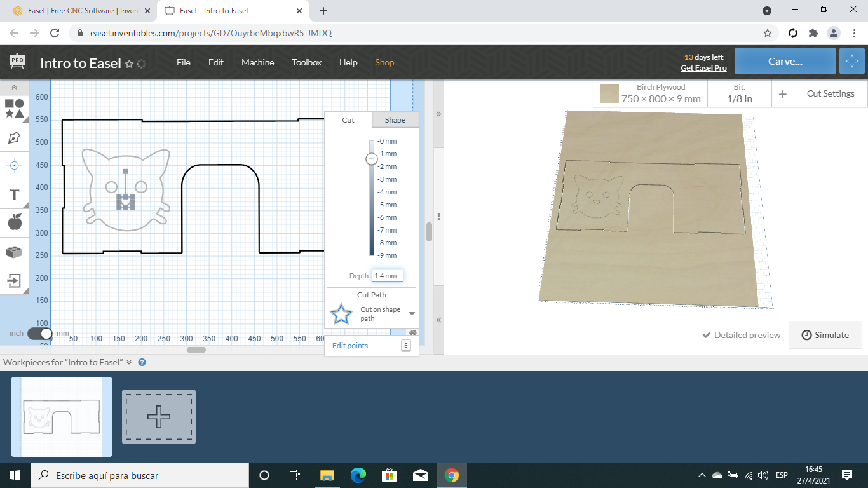Viewport: 868px width, 488px height.
Task: Open Chrome profile avatar
Action: (x=833, y=33)
